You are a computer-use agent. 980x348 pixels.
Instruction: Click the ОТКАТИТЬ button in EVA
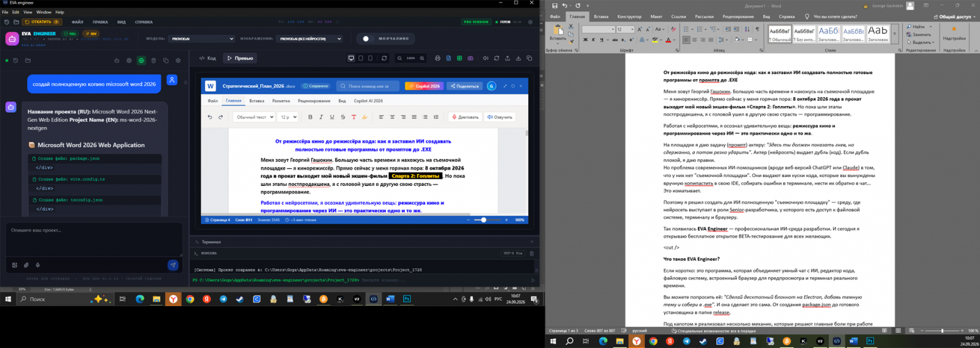click(41, 21)
